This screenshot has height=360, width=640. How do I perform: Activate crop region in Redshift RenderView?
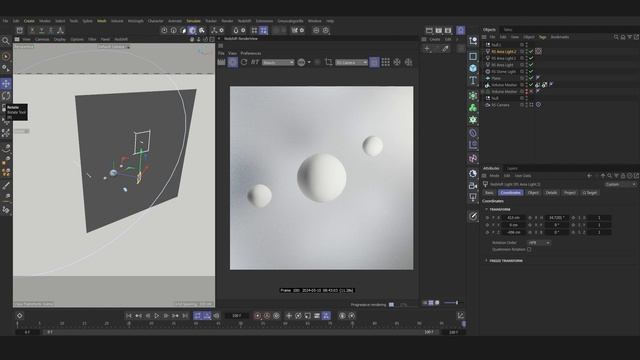(x=329, y=62)
